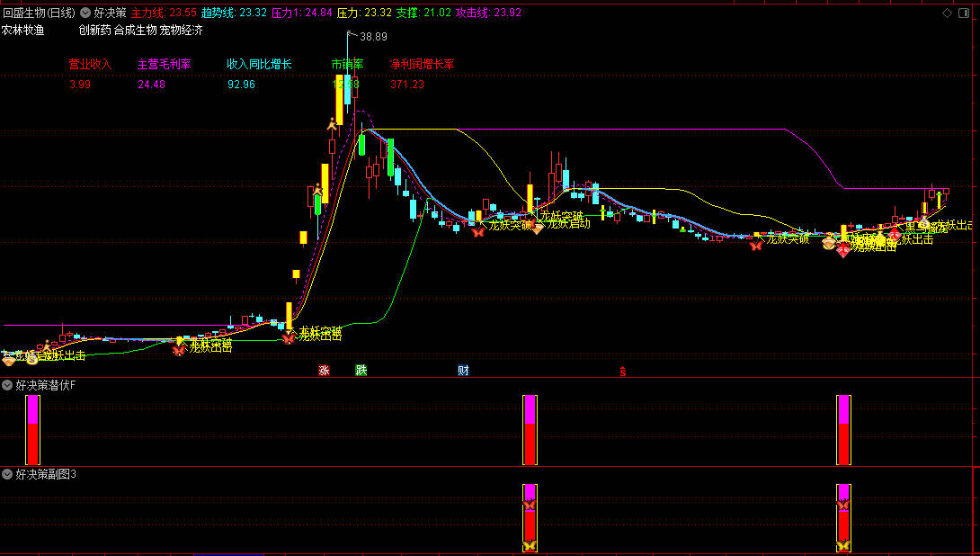Click the blue 财 marker on timeline
Viewport: 980px width, 556px height.
pyautogui.click(x=463, y=371)
